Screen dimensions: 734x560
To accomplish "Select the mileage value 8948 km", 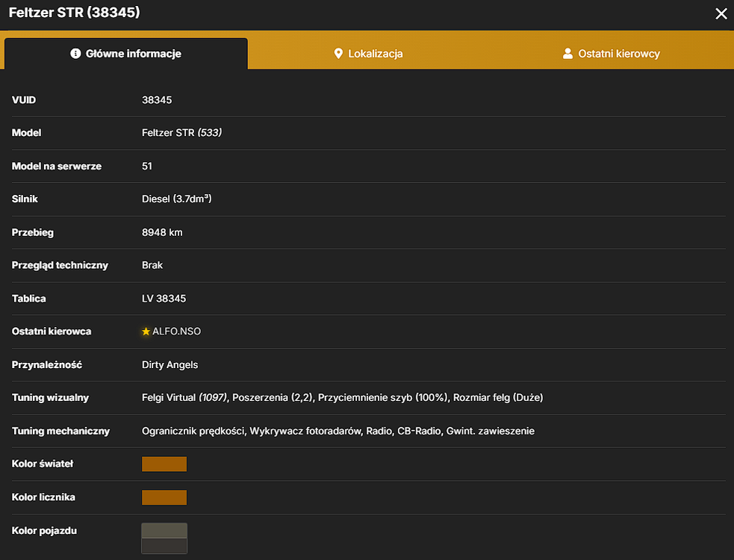I will point(162,233).
